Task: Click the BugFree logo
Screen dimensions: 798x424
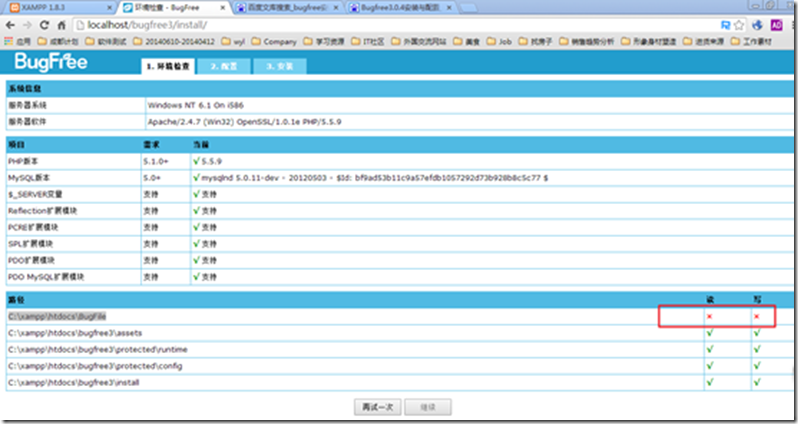Action: pos(51,62)
